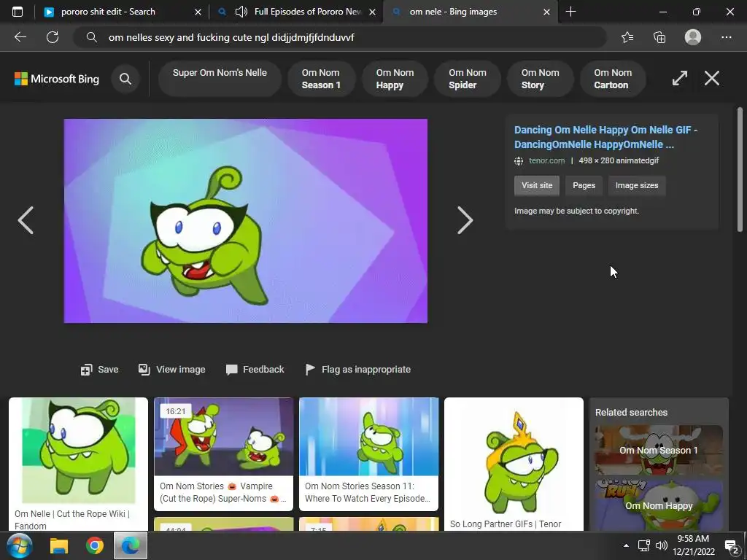Viewport: 747px width, 560px height.
Task: Open File Explorer from taskbar
Action: coord(59,545)
